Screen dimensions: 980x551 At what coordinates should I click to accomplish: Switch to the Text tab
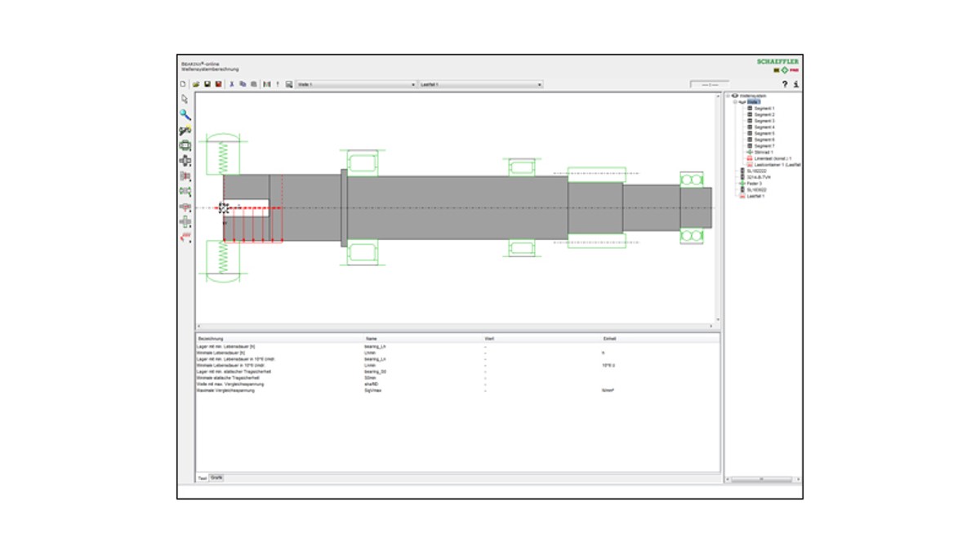click(203, 478)
